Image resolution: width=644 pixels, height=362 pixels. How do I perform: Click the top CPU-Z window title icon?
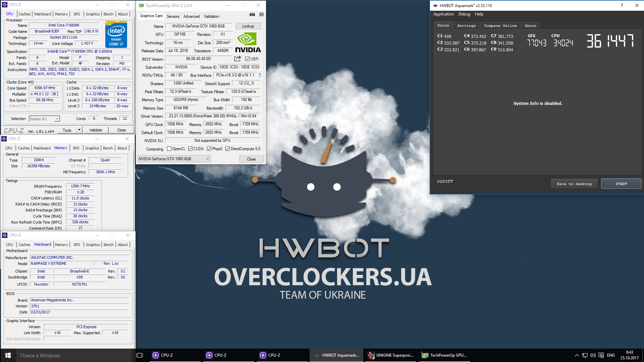click(x=5, y=5)
